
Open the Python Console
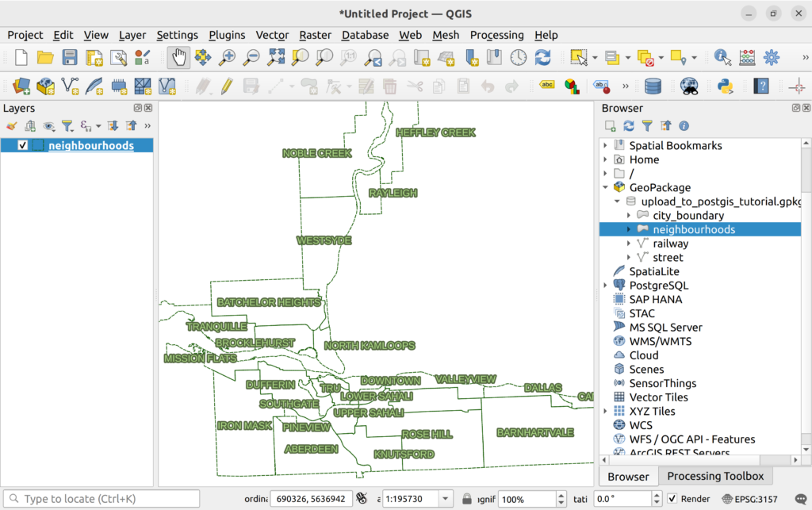pos(725,86)
